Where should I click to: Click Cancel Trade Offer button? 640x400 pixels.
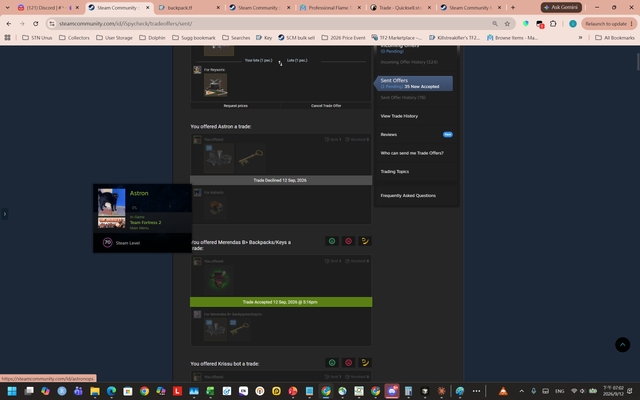point(326,106)
